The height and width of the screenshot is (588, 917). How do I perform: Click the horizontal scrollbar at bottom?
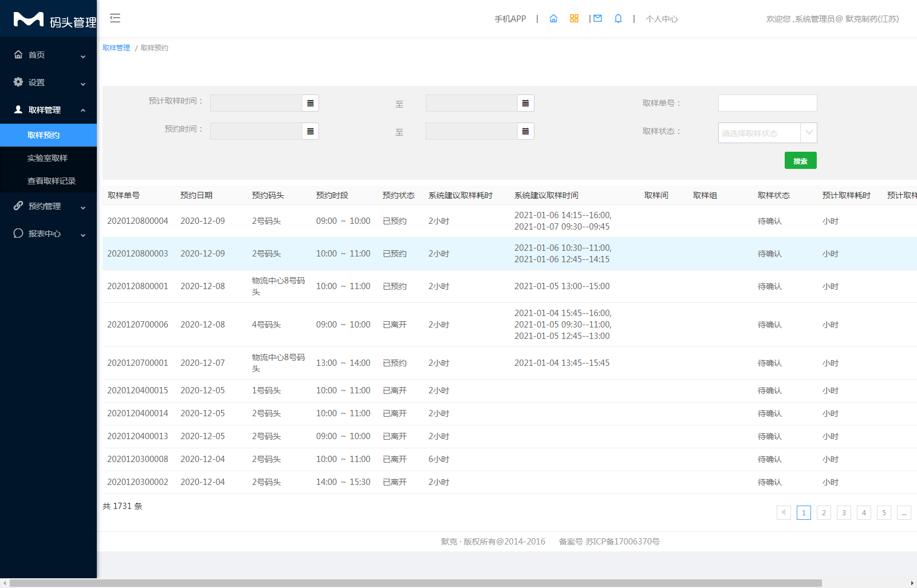click(416, 583)
